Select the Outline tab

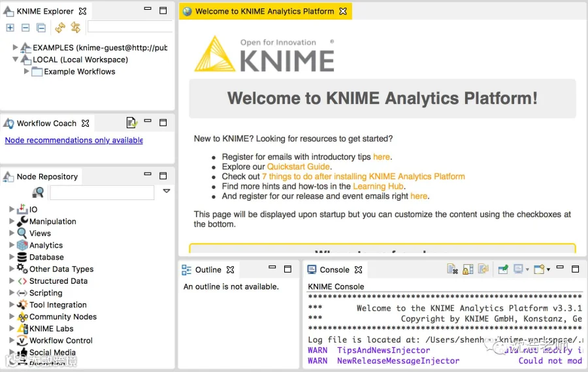(x=208, y=269)
